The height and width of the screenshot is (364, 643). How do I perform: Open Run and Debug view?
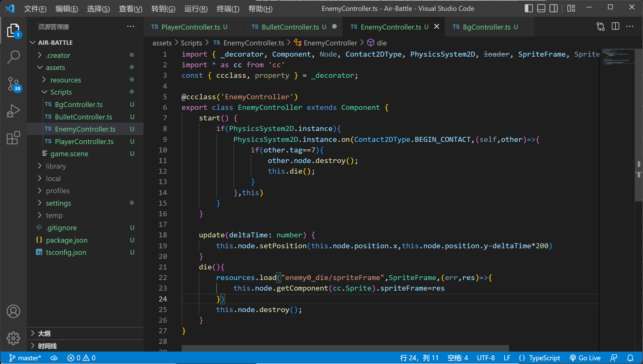(x=13, y=111)
